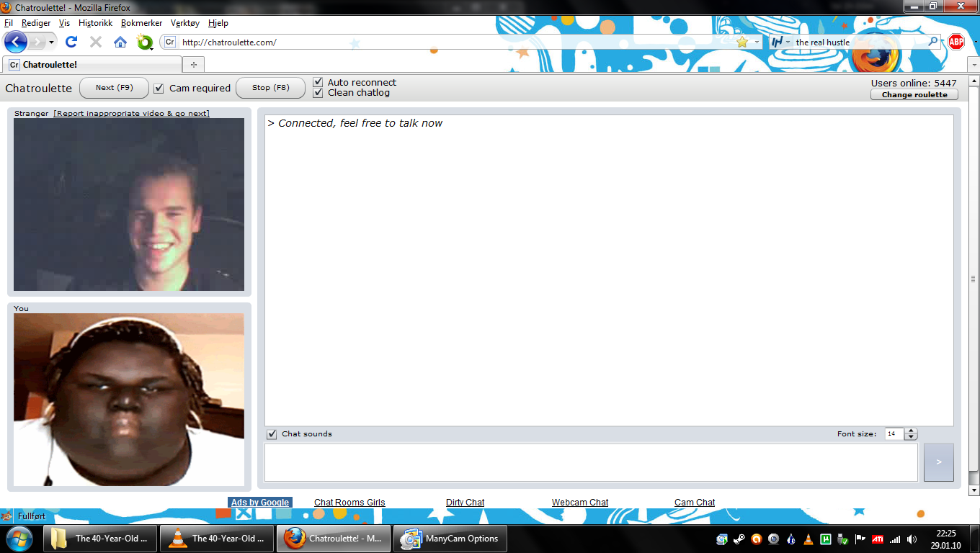980x553 pixels.
Task: Open the Verktøy menu
Action: (185, 23)
